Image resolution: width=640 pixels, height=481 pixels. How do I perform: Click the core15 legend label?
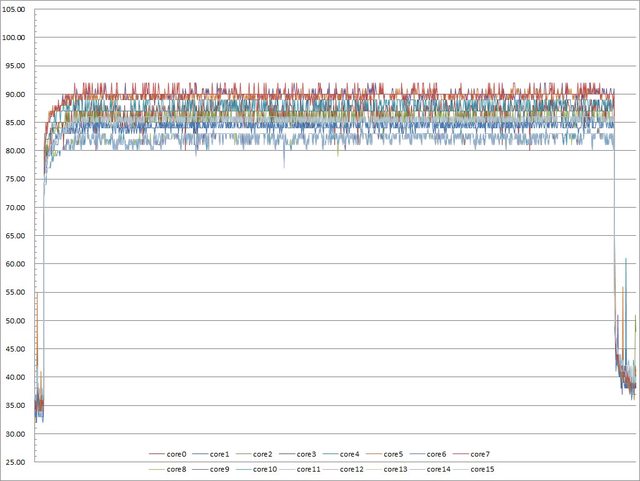482,468
